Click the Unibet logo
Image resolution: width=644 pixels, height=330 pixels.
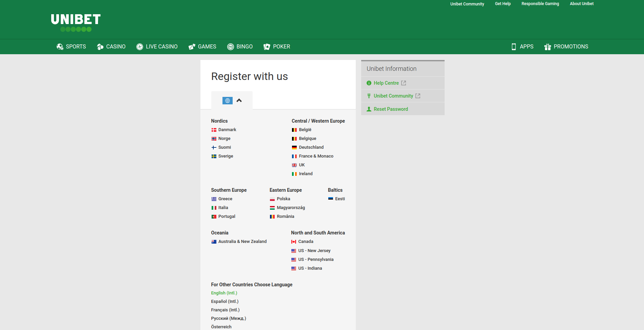pos(76,22)
